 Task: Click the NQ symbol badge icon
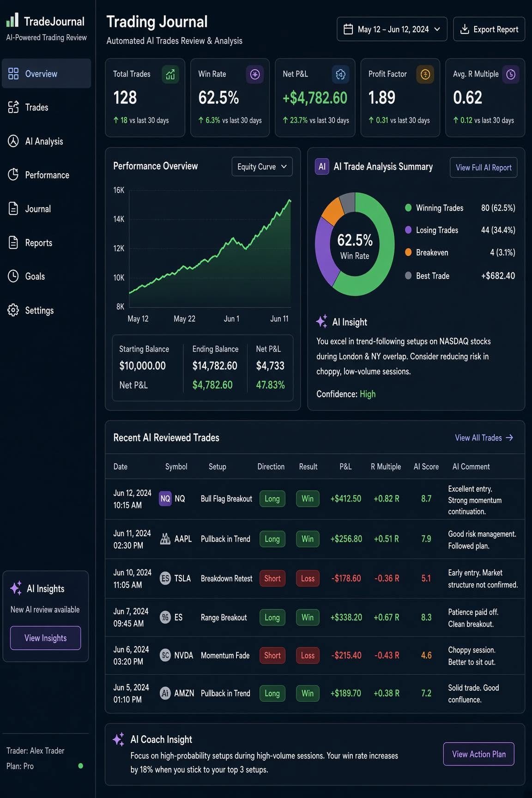(165, 499)
